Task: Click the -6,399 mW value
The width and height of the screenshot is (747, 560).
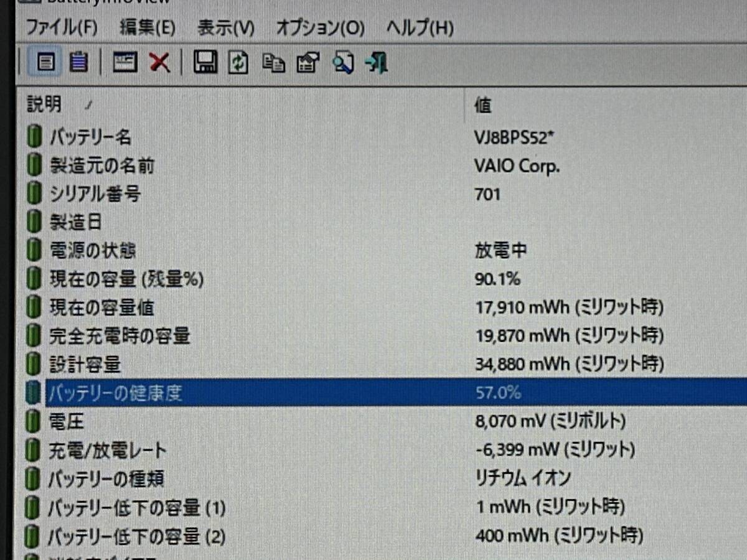Action: 555,450
